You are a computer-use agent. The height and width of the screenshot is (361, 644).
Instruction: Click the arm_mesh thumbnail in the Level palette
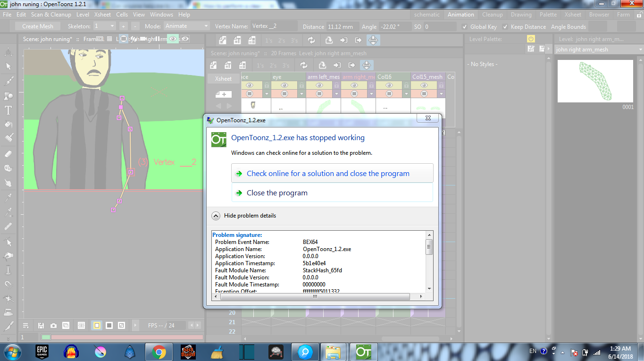click(595, 81)
